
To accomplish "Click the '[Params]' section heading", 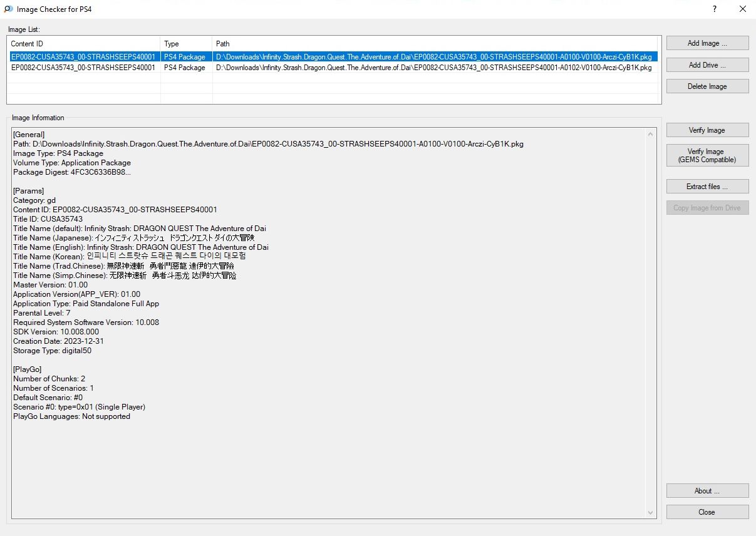I will pyautogui.click(x=29, y=191).
